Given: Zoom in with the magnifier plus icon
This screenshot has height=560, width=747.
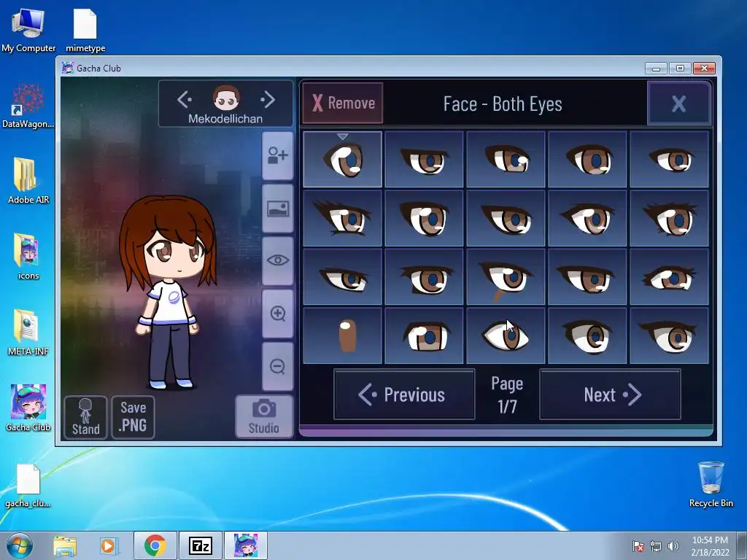Looking at the screenshot, I should 278,314.
